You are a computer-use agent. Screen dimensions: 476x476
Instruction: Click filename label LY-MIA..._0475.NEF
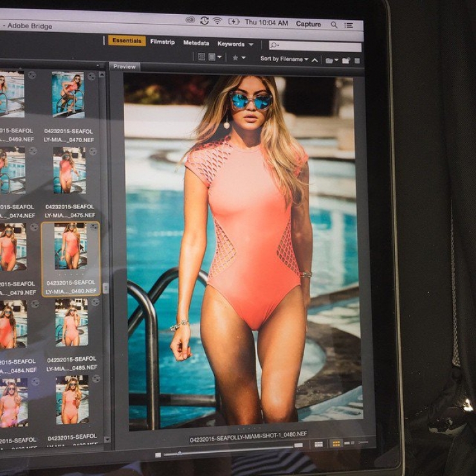(70, 215)
